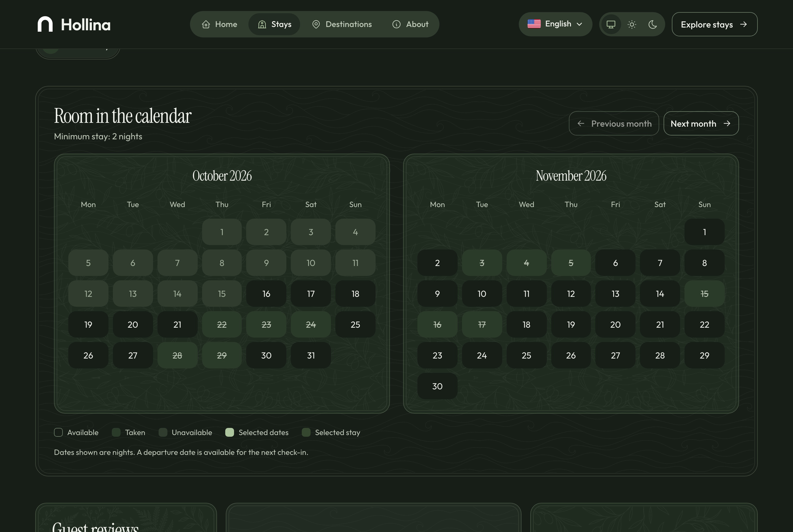This screenshot has height=532, width=793.
Task: Click unavailable date October 1
Action: [222, 232]
